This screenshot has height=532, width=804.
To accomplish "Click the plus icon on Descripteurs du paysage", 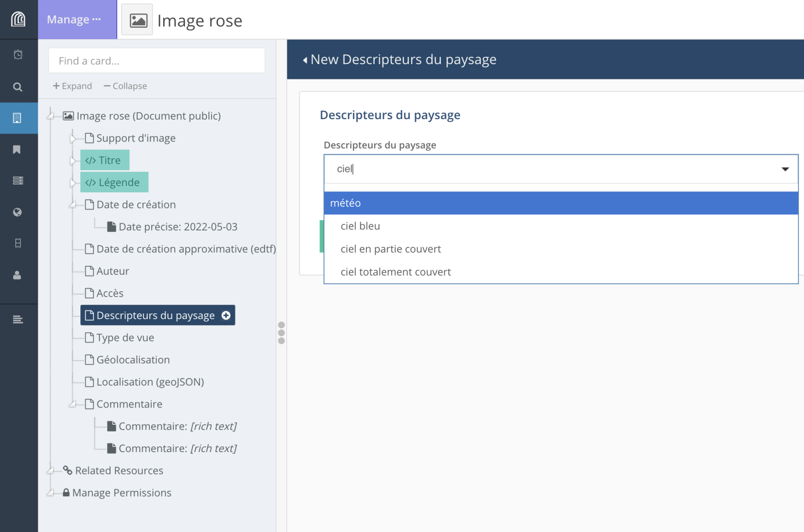I will pos(226,315).
